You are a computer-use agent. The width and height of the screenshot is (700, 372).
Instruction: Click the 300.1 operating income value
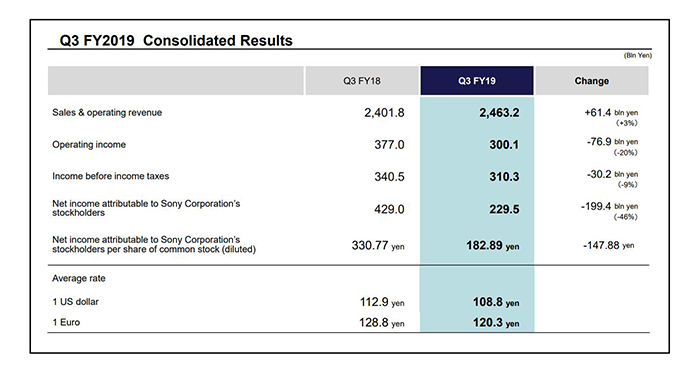504,145
